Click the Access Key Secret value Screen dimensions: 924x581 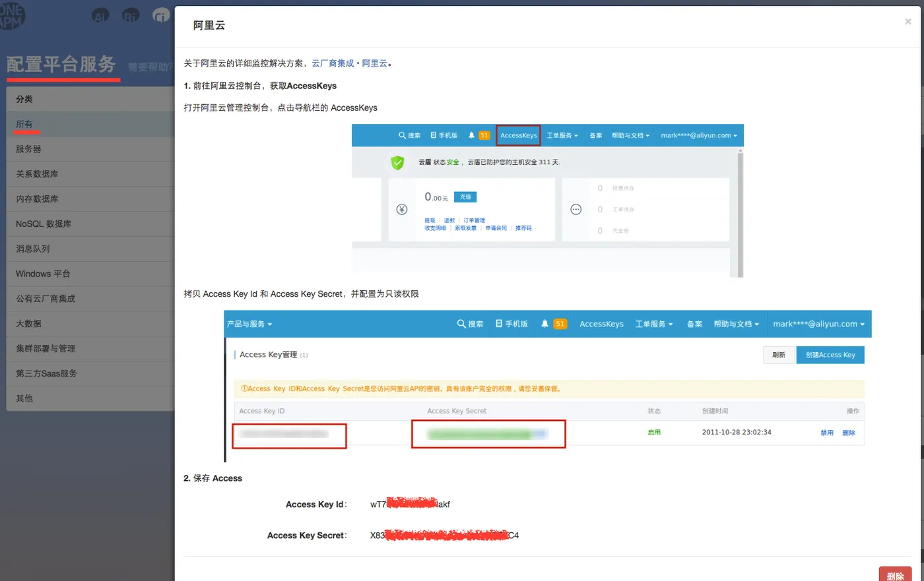click(x=444, y=535)
